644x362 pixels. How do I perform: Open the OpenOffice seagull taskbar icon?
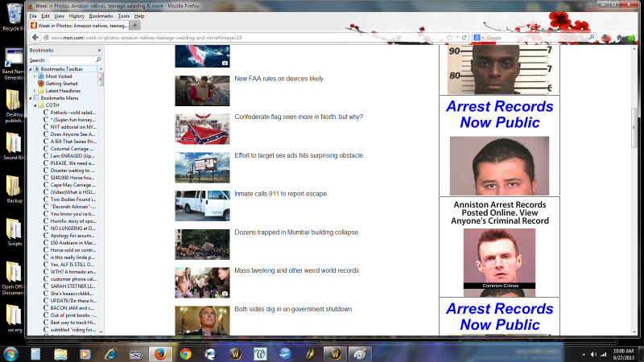click(285, 354)
